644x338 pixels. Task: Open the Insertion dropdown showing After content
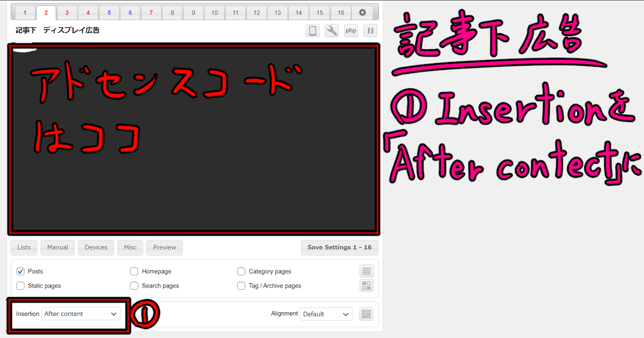click(81, 313)
